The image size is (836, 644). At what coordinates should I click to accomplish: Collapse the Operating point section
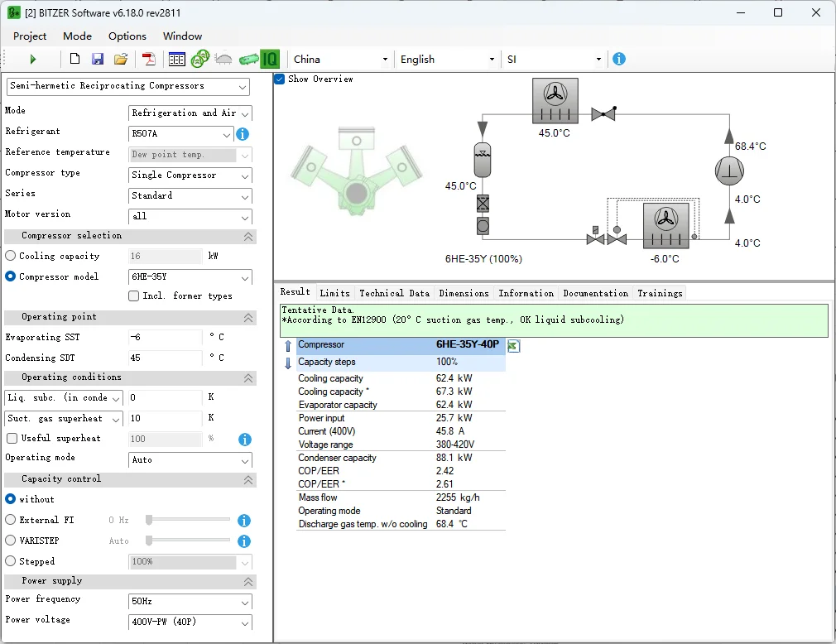247,318
